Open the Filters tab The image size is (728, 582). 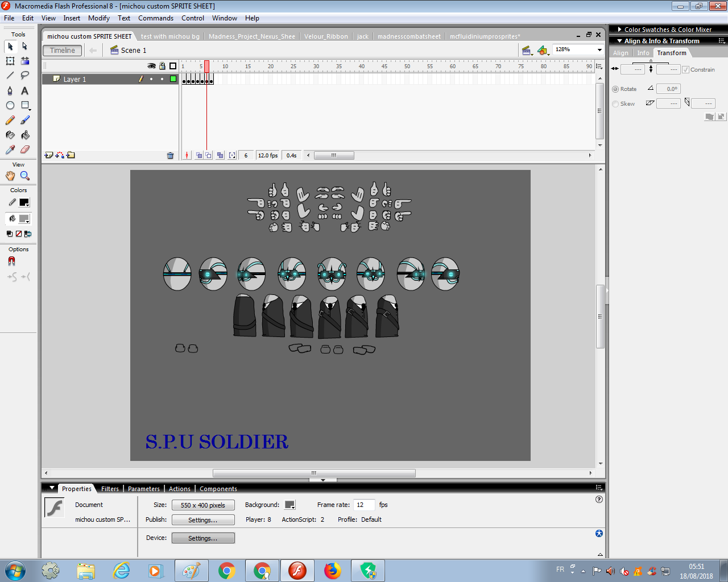click(x=110, y=489)
